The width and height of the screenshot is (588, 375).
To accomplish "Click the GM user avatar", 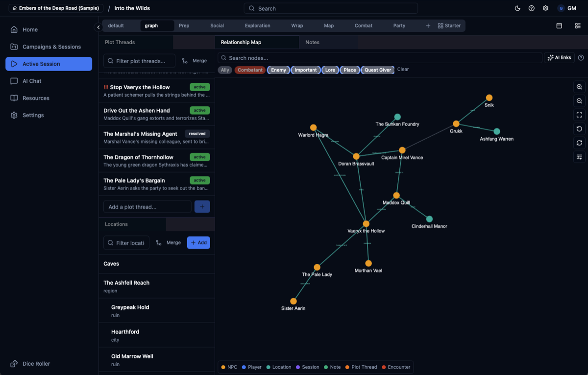I will [561, 8].
